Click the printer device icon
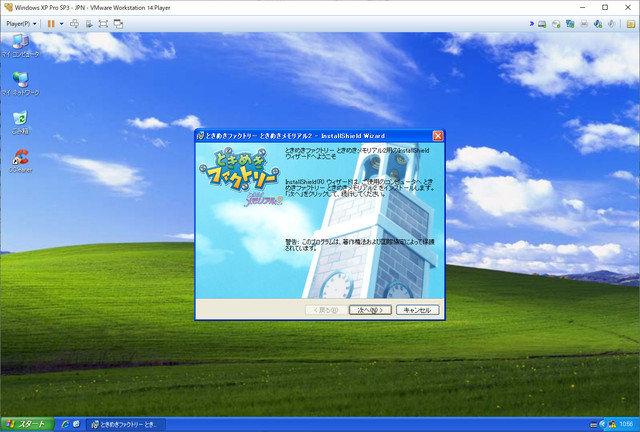640x432 pixels. coord(584,24)
